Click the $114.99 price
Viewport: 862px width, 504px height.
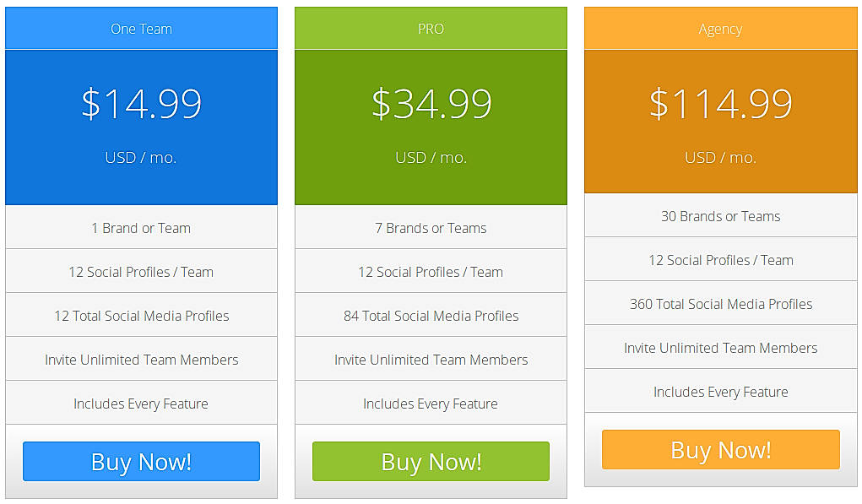pyautogui.click(x=721, y=103)
